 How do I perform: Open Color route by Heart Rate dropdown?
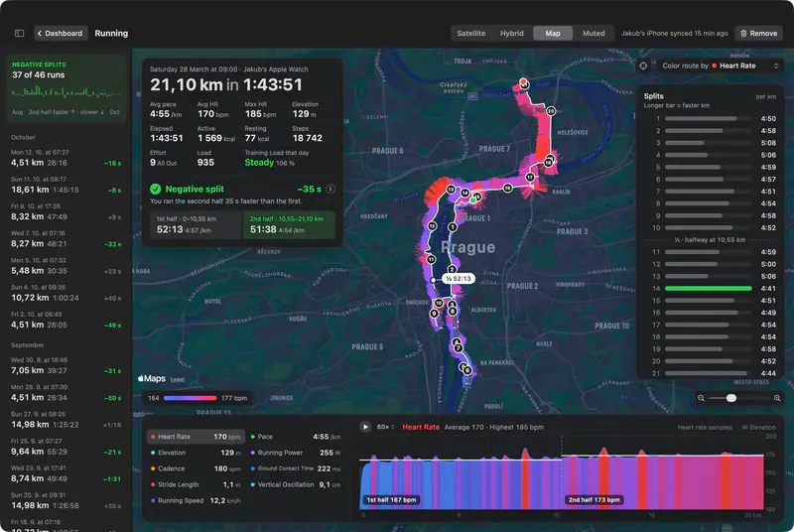719,66
